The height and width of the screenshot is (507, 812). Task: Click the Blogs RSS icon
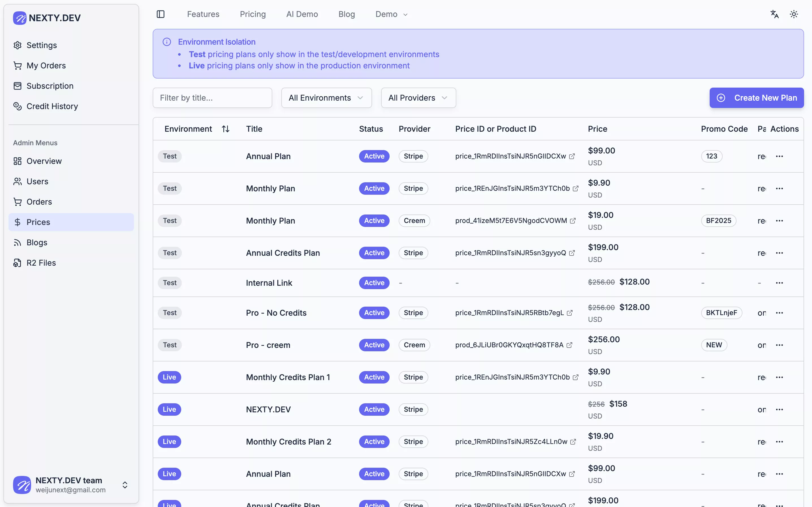18,242
